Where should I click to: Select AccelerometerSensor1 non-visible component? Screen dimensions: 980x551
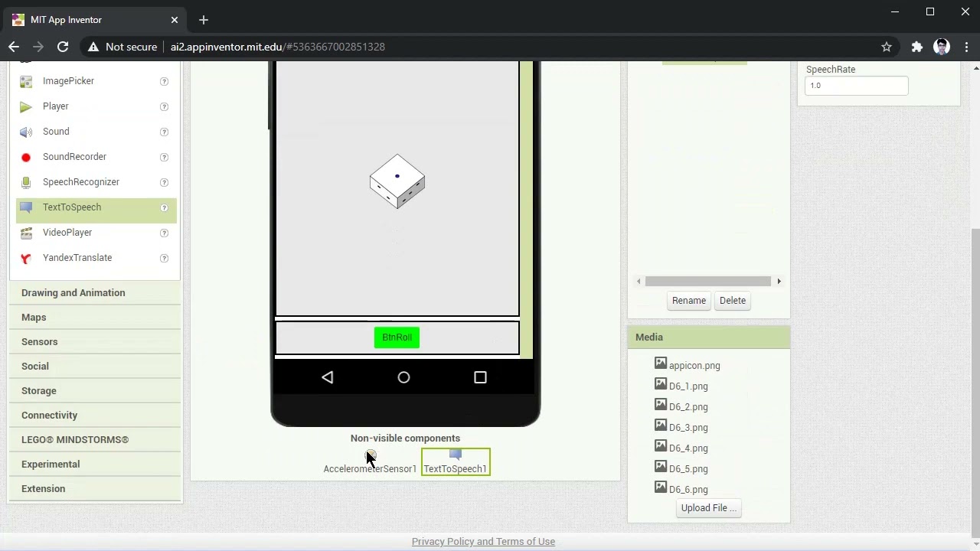370,462
